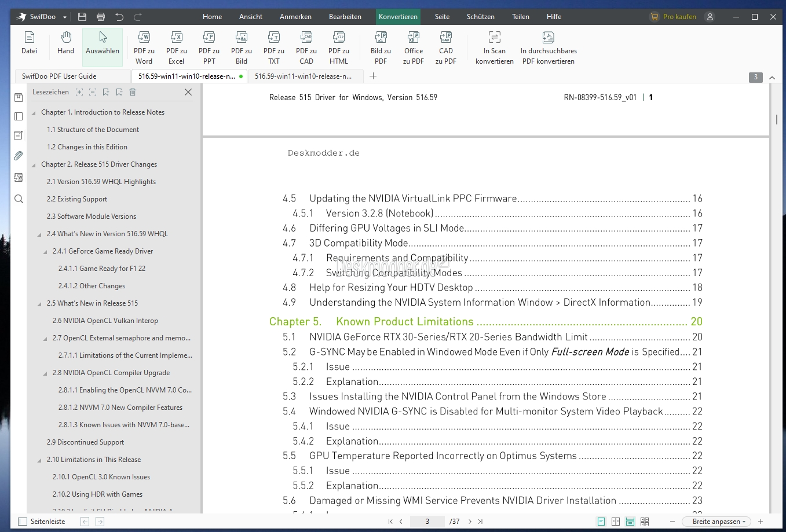Image resolution: width=786 pixels, height=532 pixels.
Task: Close the Lesezeichen panel
Action: pos(188,92)
